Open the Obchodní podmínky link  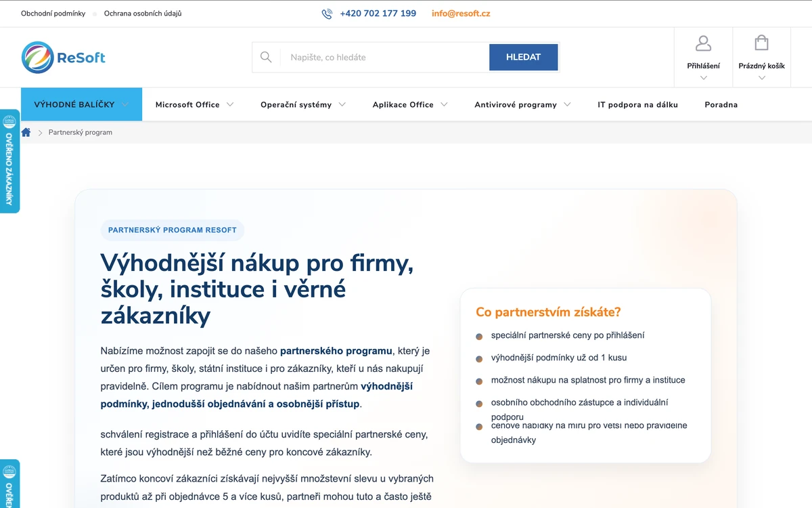pyautogui.click(x=53, y=14)
